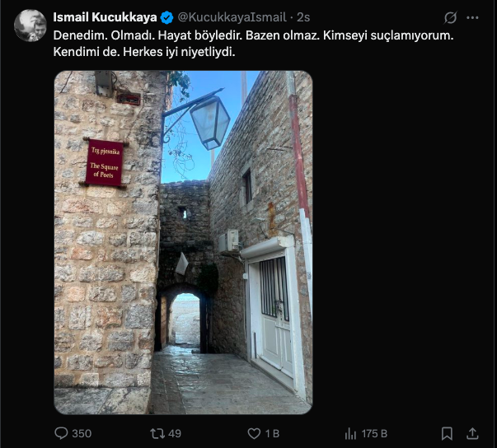
Task: Click the repost arrows icon
Action: tap(157, 433)
